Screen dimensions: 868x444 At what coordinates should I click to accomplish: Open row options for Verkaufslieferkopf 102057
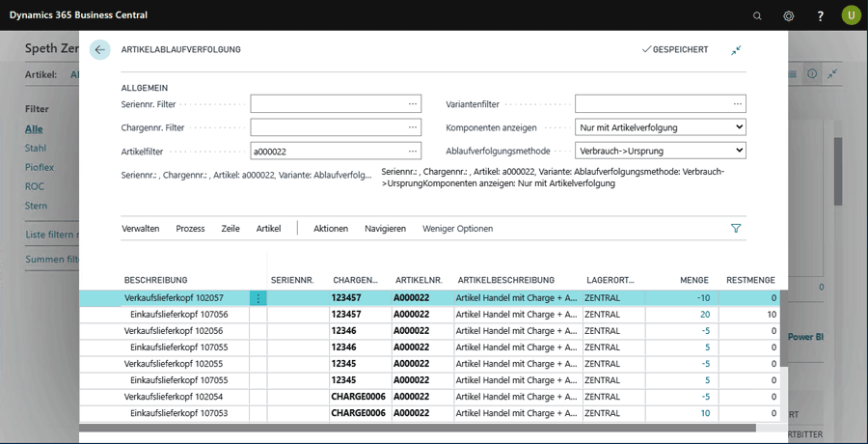258,298
